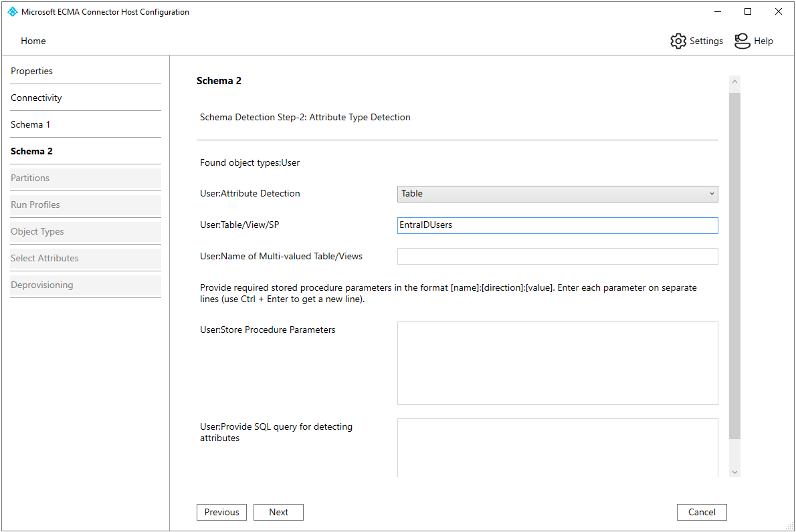796x532 pixels.
Task: Click the Table/View/SP text field
Action: (557, 225)
